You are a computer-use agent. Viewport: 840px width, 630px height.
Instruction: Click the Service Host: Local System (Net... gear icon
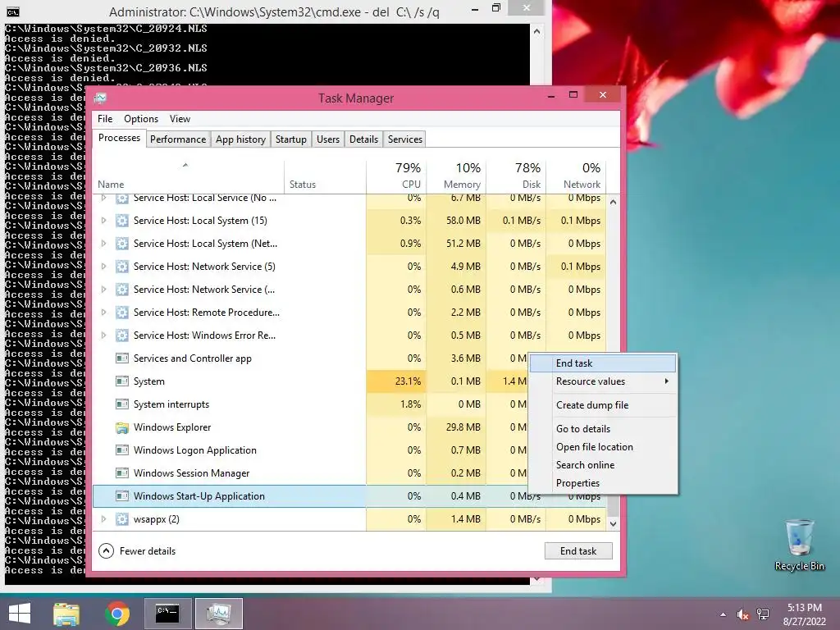pos(122,244)
